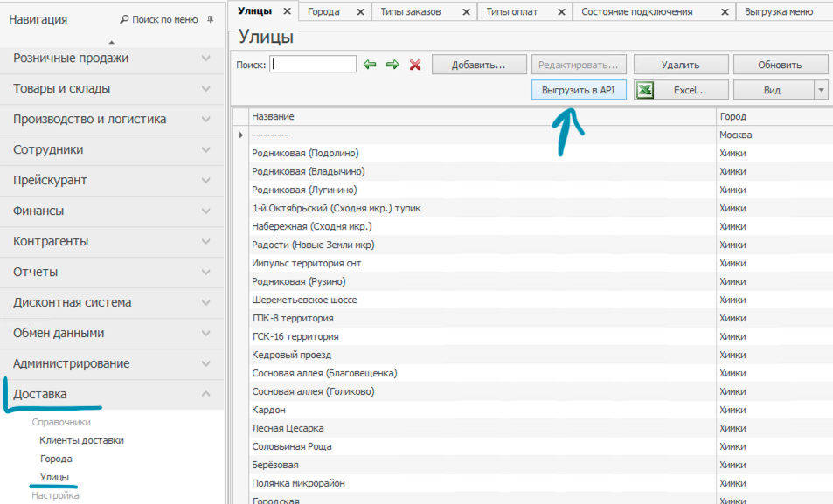Open Клиенты доставки in the Доставка menu

pyautogui.click(x=82, y=440)
